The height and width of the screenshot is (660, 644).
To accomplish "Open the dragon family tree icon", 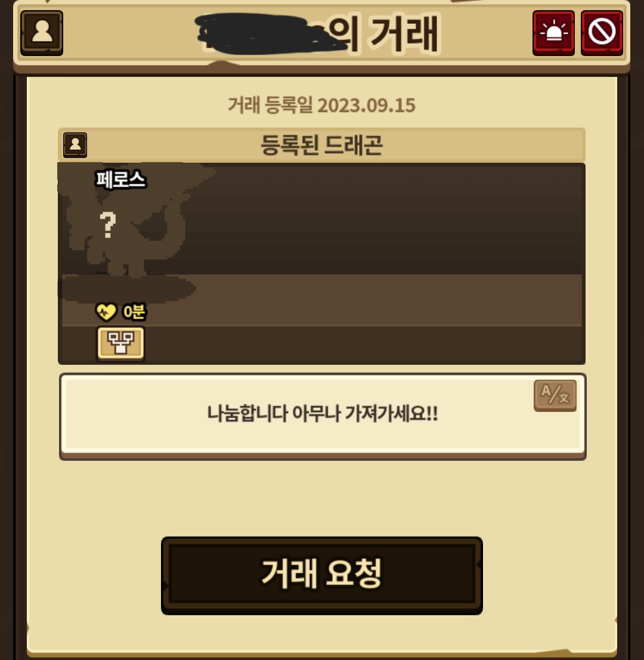I will [x=121, y=343].
